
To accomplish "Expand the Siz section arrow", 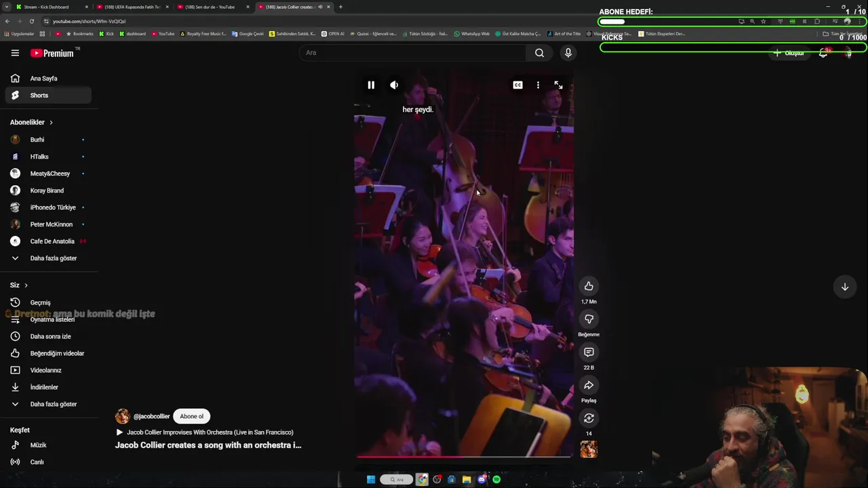I will (x=26, y=285).
